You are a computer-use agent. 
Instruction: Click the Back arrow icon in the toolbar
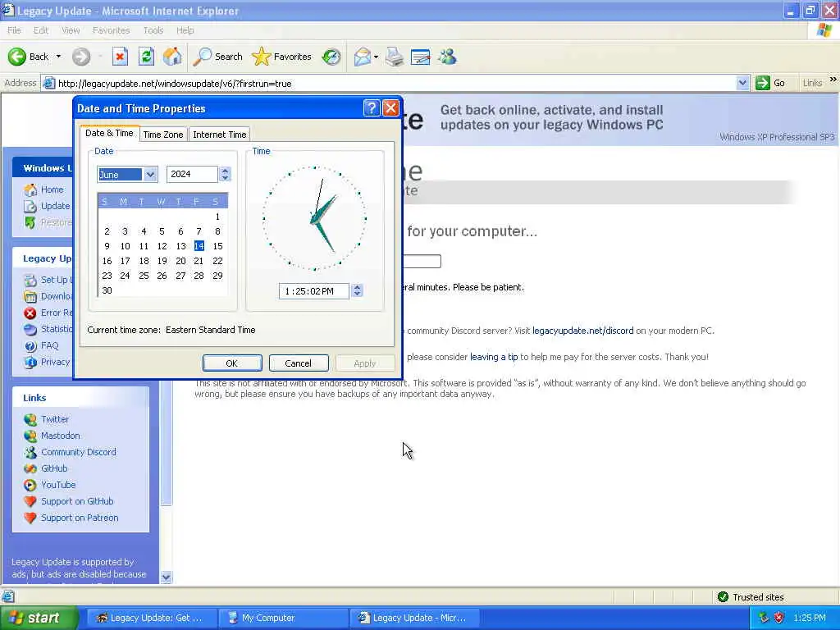coord(17,57)
